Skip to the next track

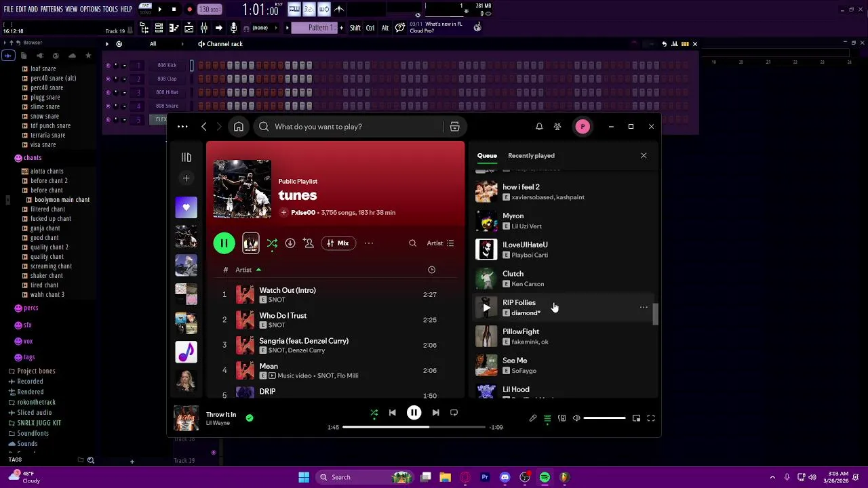[x=435, y=413]
